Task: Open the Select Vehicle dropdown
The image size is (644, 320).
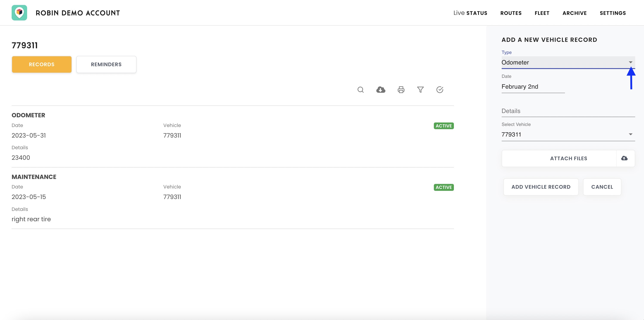Action: 568,135
